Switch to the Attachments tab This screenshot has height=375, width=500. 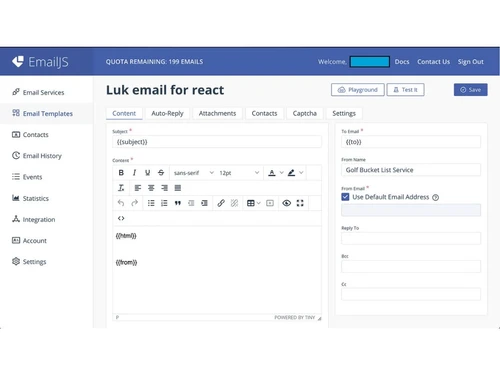[x=217, y=113]
